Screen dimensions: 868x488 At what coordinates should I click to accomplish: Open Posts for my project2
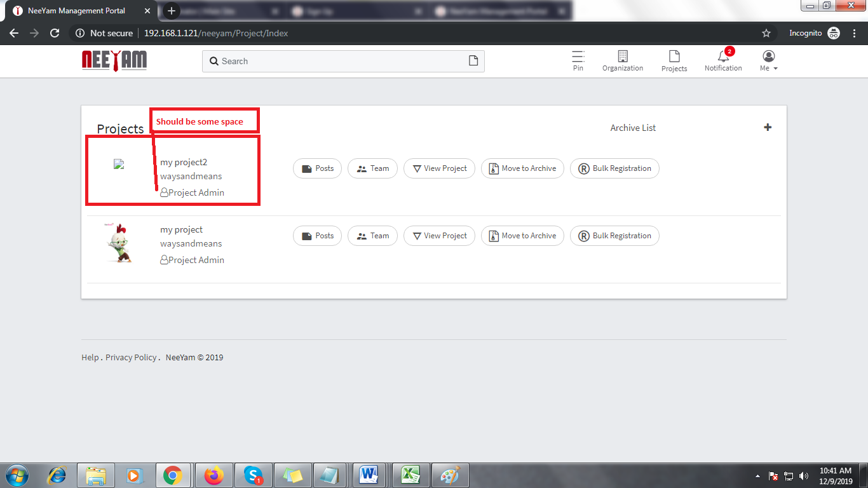tap(317, 168)
